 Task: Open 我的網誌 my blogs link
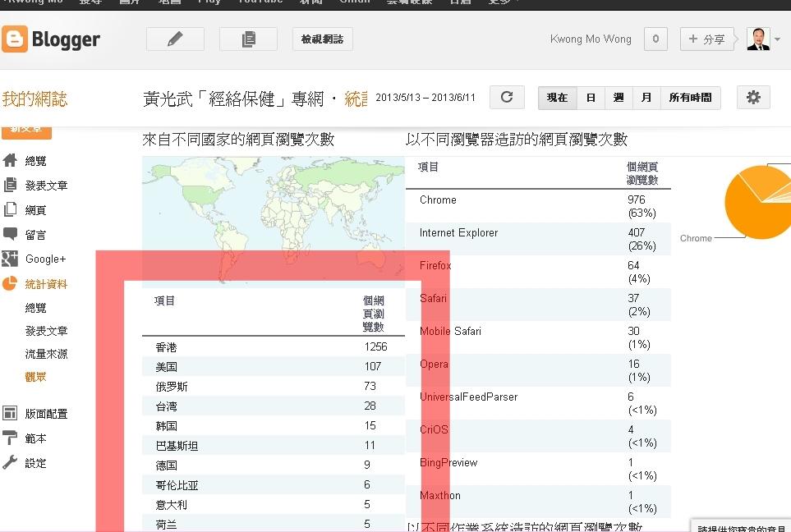(34, 99)
